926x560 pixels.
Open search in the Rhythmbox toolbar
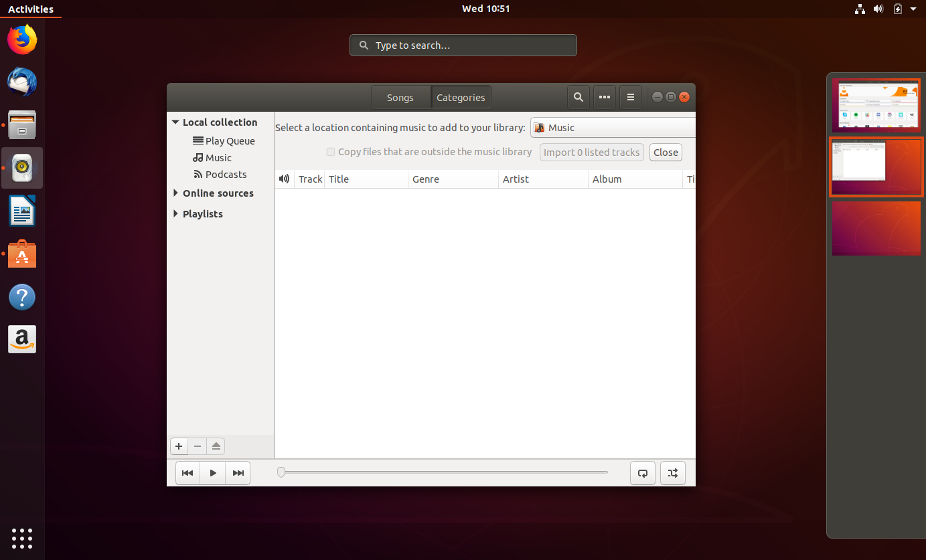pyautogui.click(x=578, y=97)
